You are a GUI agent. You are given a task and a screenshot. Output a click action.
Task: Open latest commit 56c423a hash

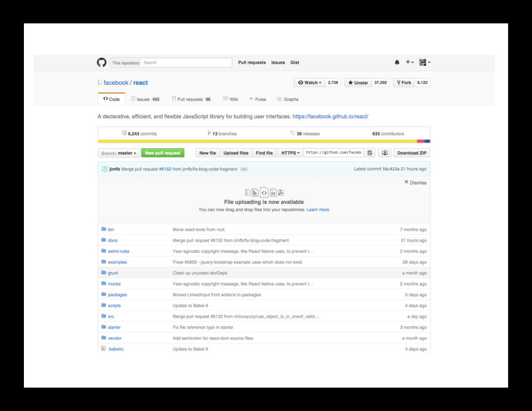pos(391,169)
